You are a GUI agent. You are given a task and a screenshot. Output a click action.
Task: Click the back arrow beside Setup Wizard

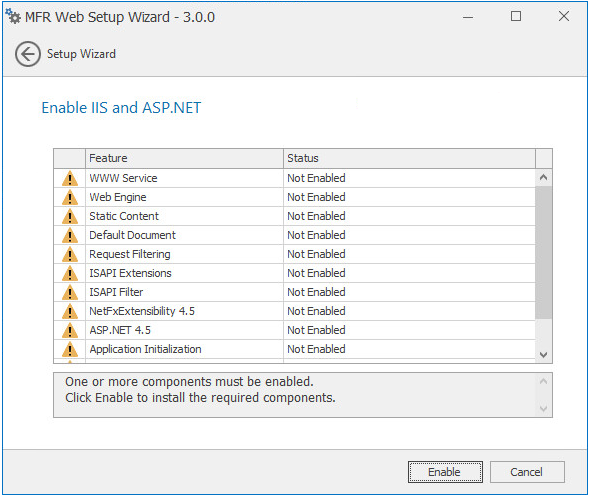(x=28, y=54)
